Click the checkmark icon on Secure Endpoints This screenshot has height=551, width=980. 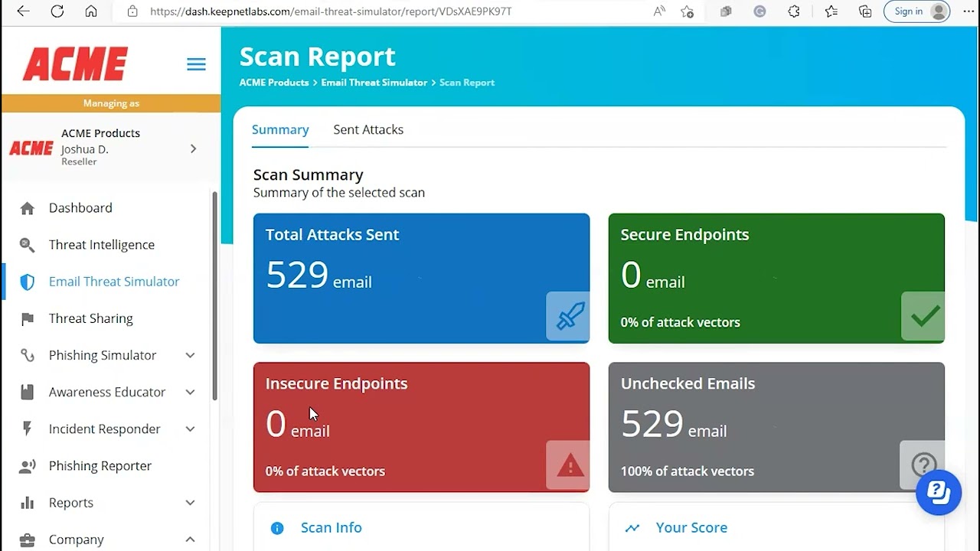923,316
